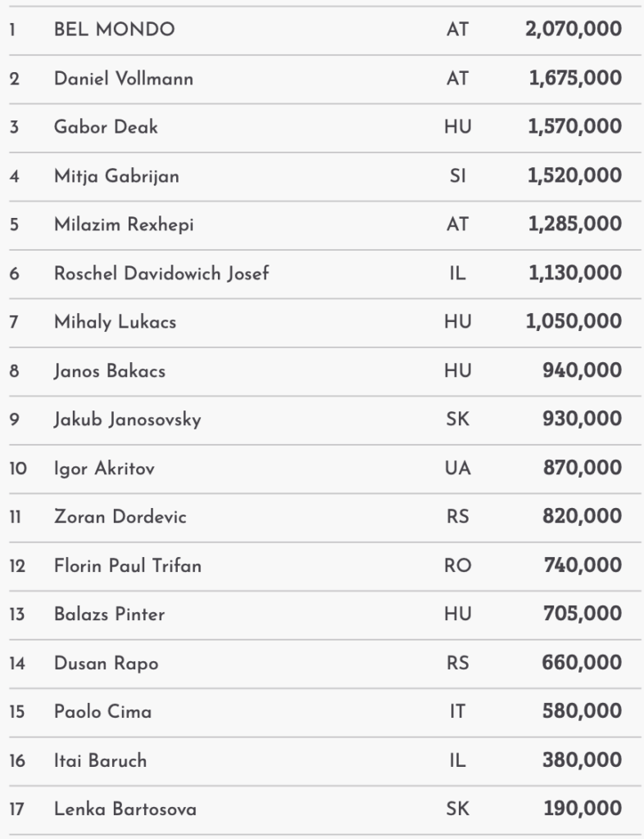Image resolution: width=644 pixels, height=839 pixels.
Task: Click Zoran Dordevic name
Action: [120, 517]
